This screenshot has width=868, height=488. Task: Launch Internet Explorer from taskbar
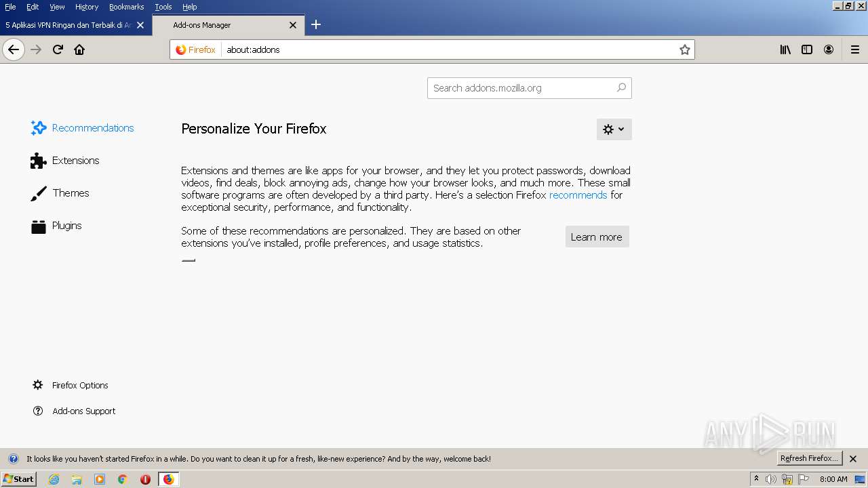coord(54,479)
